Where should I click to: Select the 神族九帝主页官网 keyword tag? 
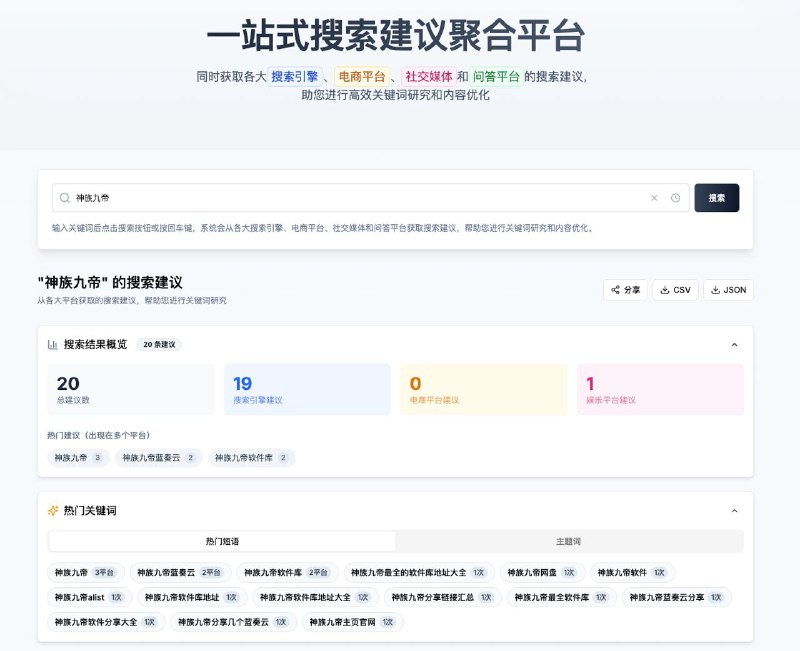tap(349, 621)
